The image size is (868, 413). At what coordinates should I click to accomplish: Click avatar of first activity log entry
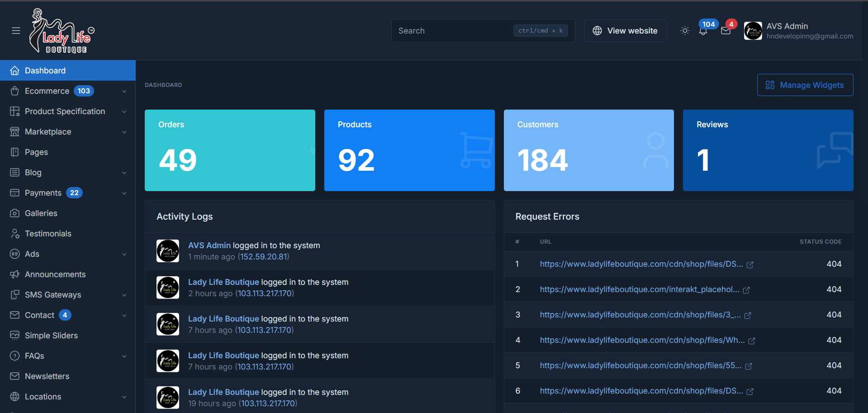[168, 251]
